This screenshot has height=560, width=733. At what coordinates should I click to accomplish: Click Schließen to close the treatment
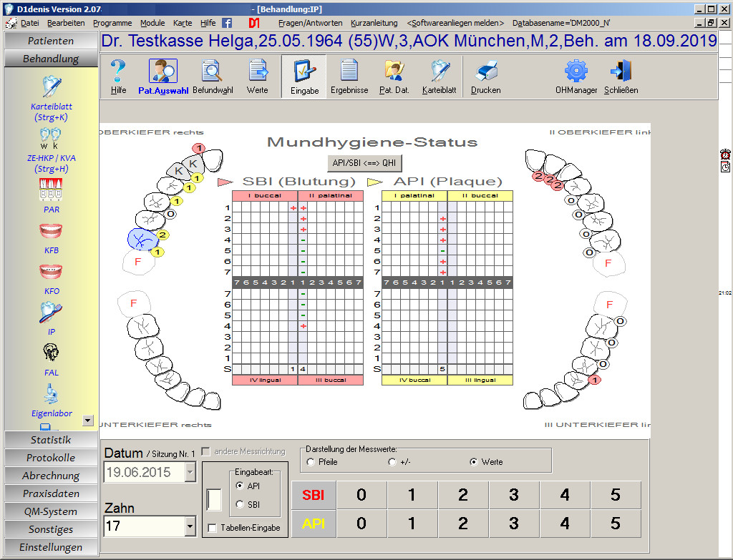[x=621, y=77]
